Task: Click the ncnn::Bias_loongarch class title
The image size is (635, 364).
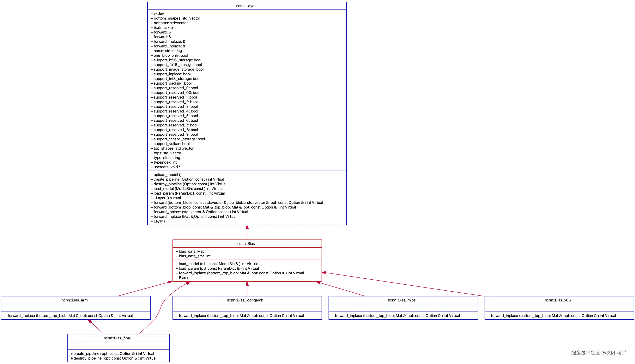Action: pos(245,300)
